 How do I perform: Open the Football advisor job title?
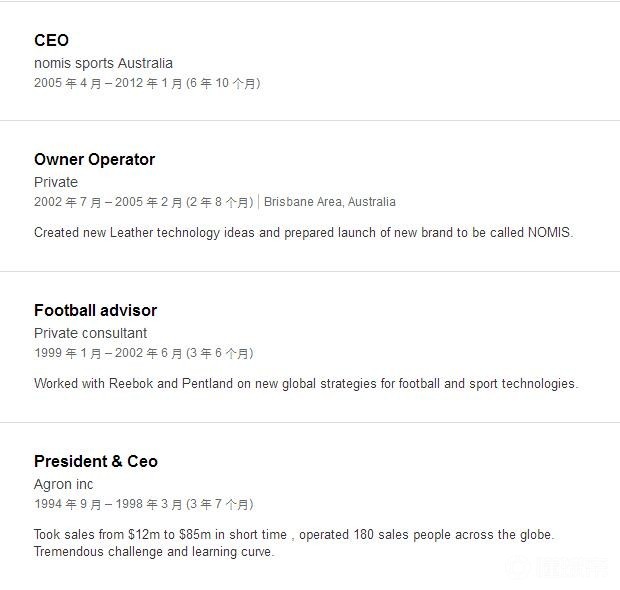click(x=95, y=310)
